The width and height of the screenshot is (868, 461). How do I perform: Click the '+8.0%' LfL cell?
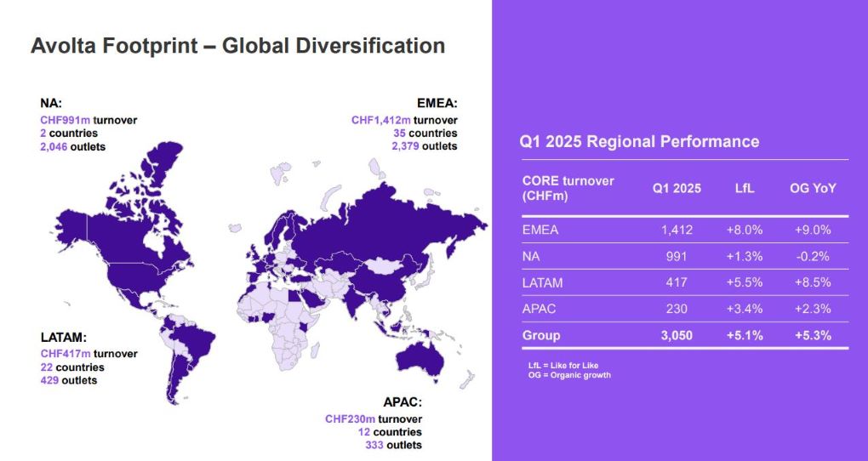745,230
